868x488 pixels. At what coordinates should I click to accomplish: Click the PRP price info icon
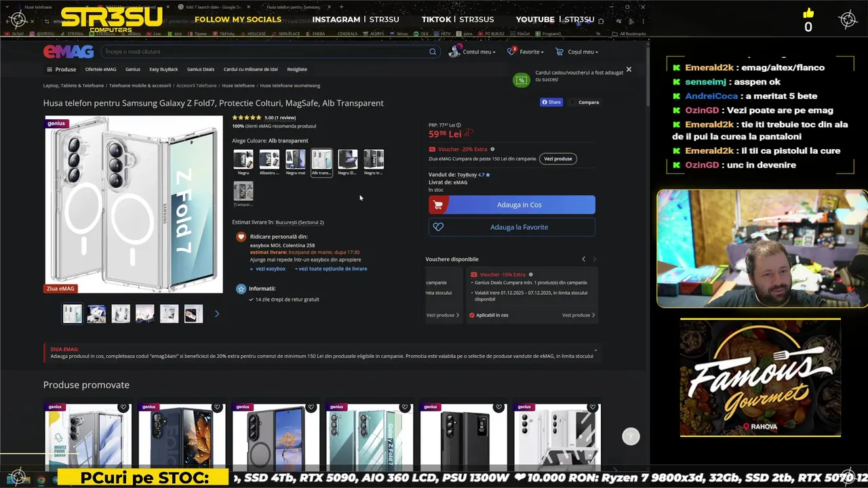coord(458,125)
